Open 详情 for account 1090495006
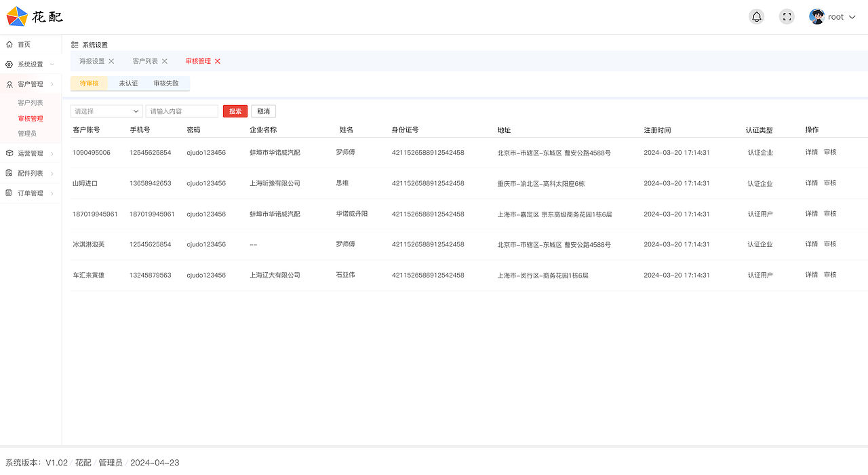Screen dimensions: 868x475 (812, 152)
